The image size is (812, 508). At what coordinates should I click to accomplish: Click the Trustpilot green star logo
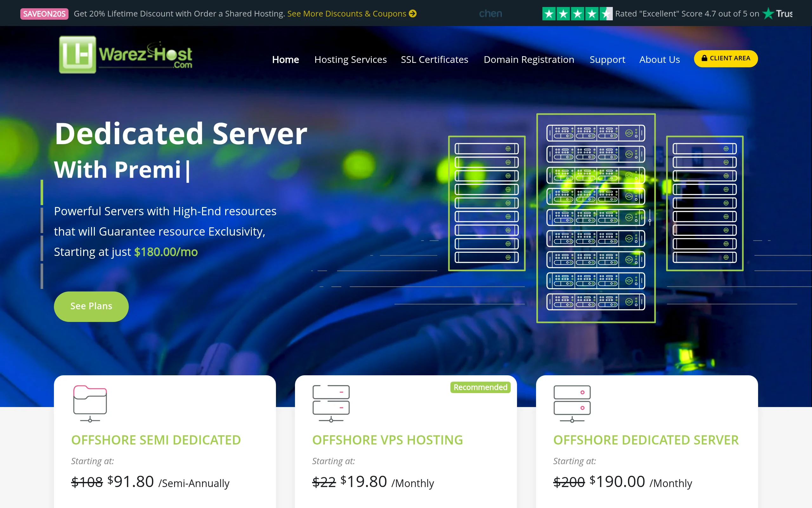coord(768,13)
